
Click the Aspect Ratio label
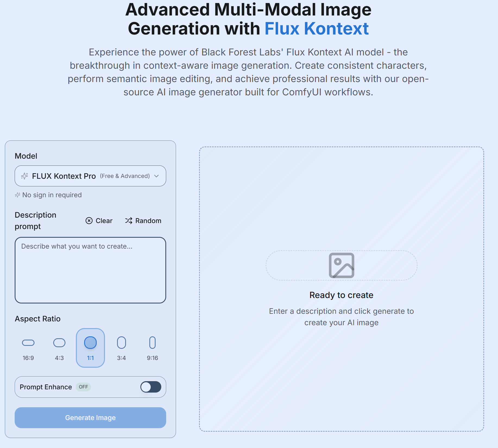coord(37,319)
